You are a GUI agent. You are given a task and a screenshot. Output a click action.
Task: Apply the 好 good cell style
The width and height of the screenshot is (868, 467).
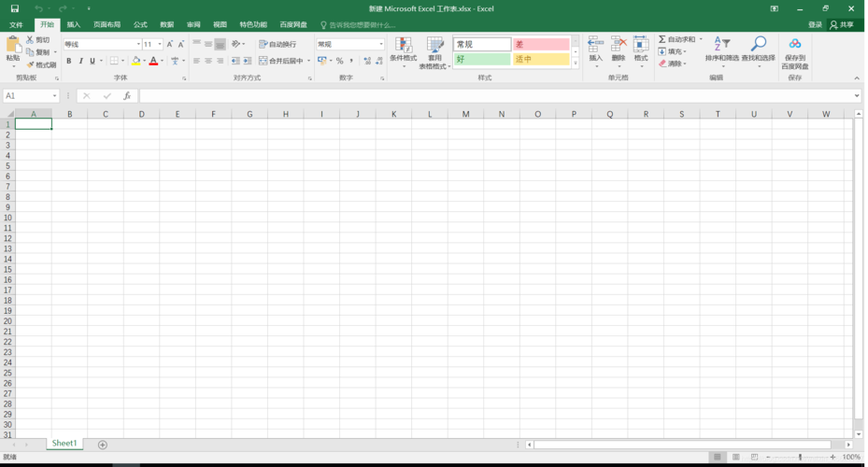(x=482, y=59)
